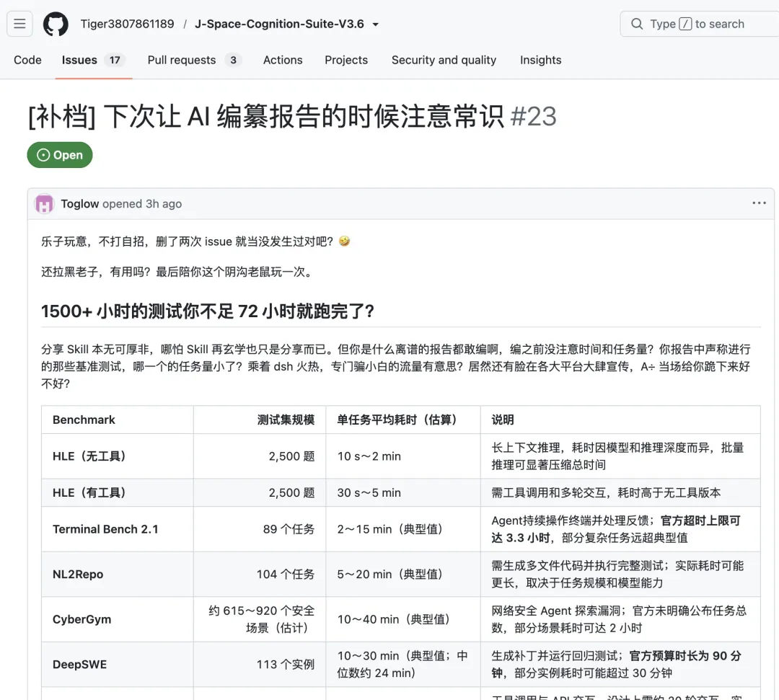The width and height of the screenshot is (779, 700).
Task: Focus the Type / to search field
Action: [x=700, y=24]
